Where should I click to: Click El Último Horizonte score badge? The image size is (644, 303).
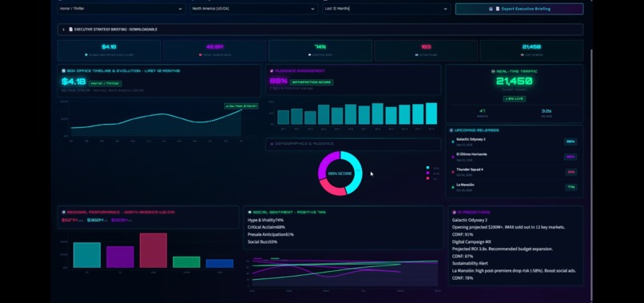click(570, 157)
